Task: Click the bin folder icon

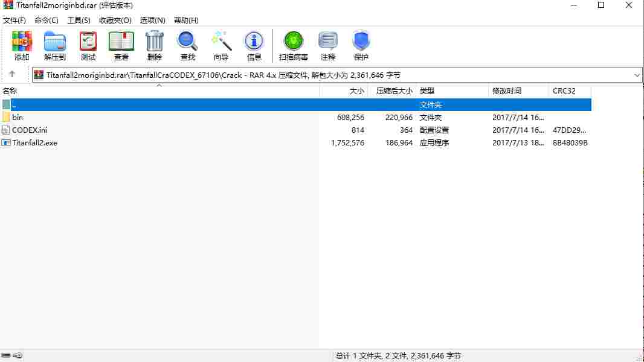Action: (6, 117)
